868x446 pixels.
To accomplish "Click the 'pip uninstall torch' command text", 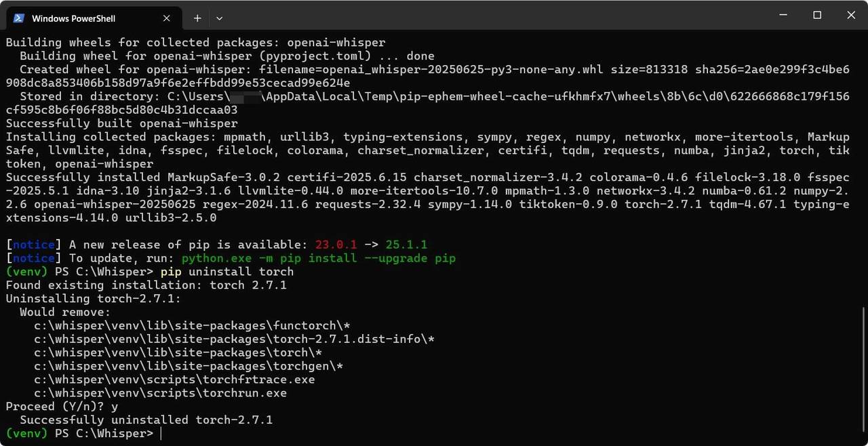I will click(x=227, y=272).
